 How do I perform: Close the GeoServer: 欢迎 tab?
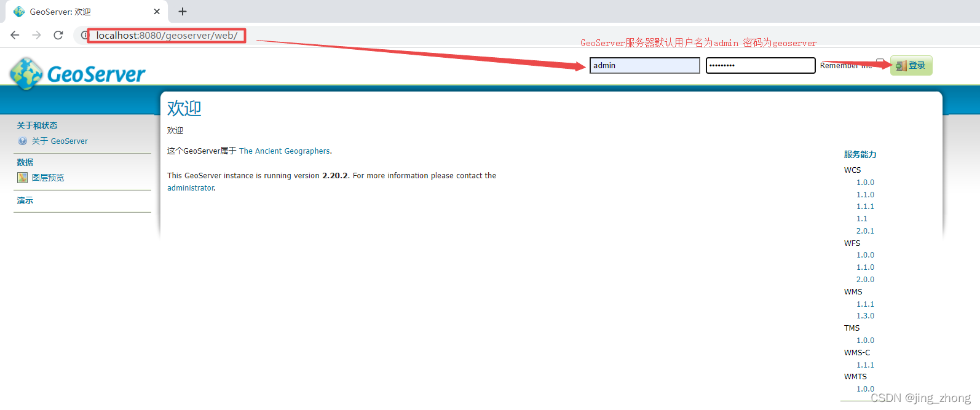[x=157, y=12]
